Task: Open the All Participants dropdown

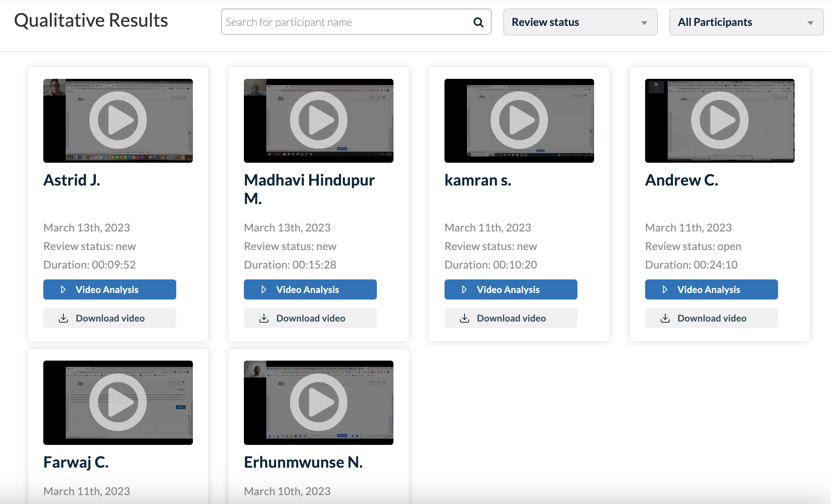Action: pyautogui.click(x=746, y=22)
